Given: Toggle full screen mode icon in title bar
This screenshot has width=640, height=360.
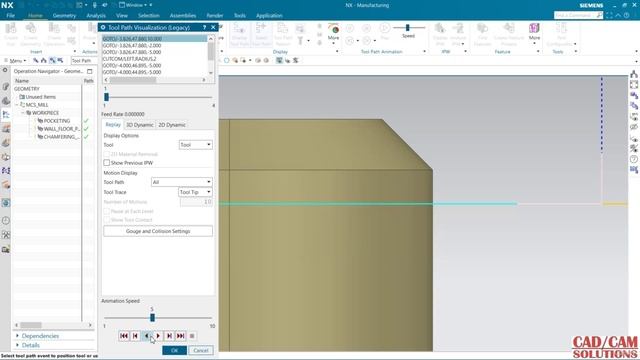Looking at the screenshot, I should pos(609,15).
